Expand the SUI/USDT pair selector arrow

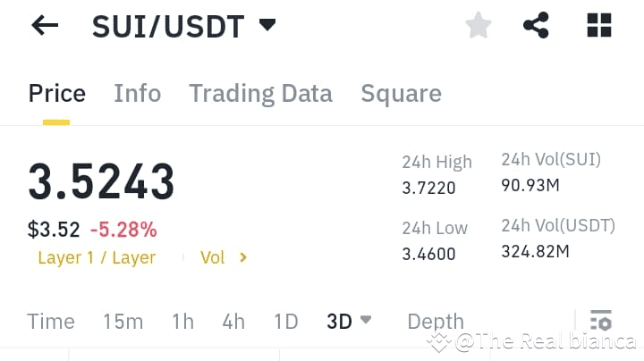tap(267, 25)
